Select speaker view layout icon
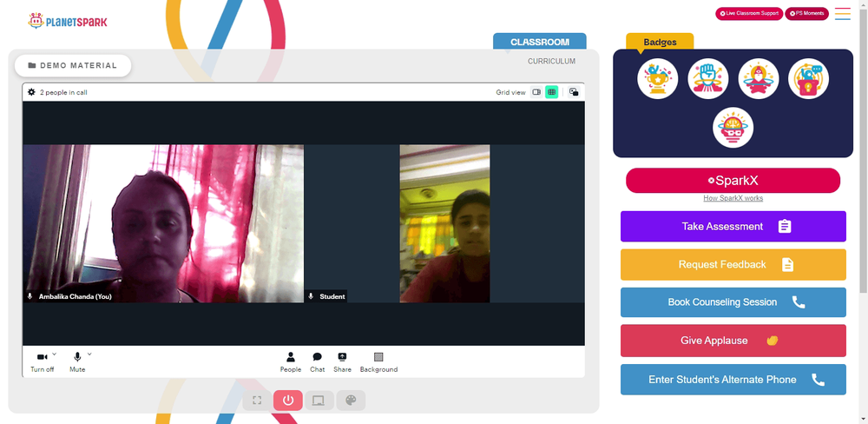This screenshot has height=424, width=868. (536, 92)
